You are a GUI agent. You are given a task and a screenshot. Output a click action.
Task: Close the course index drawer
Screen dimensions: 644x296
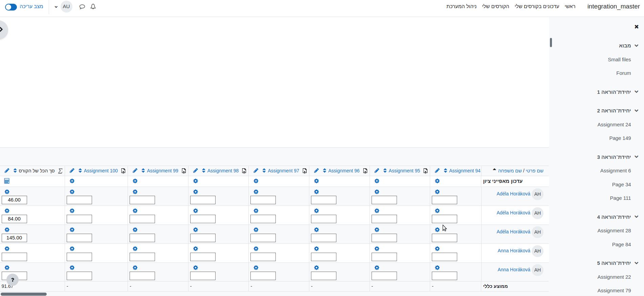click(x=637, y=27)
